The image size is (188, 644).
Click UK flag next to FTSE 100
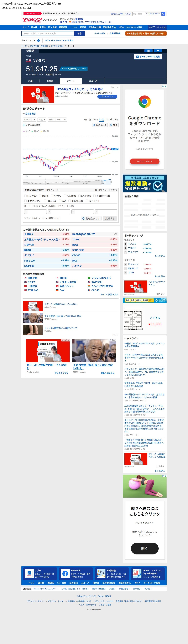pos(25,290)
